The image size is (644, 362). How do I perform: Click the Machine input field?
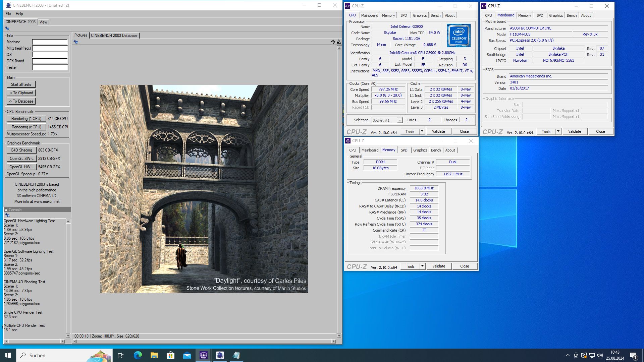point(50,42)
